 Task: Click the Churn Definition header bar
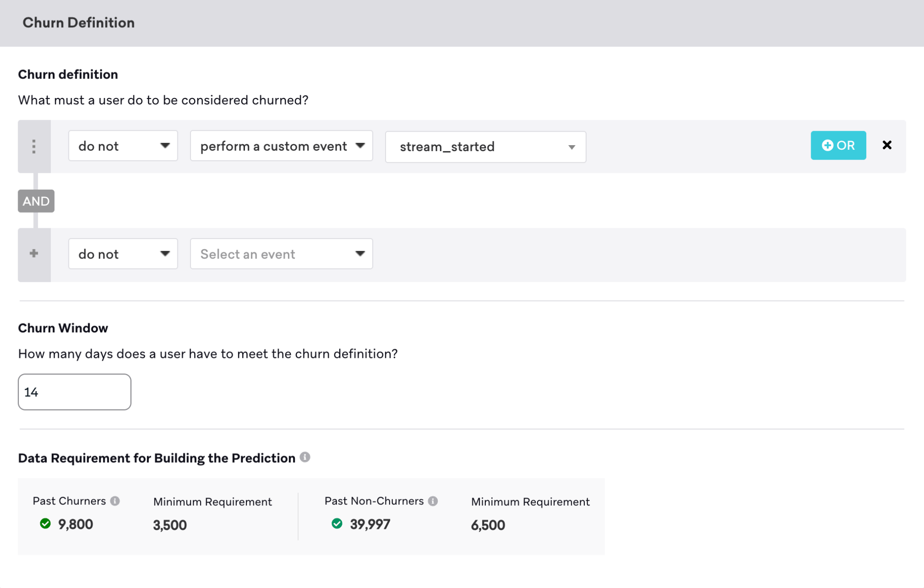pyautogui.click(x=78, y=22)
